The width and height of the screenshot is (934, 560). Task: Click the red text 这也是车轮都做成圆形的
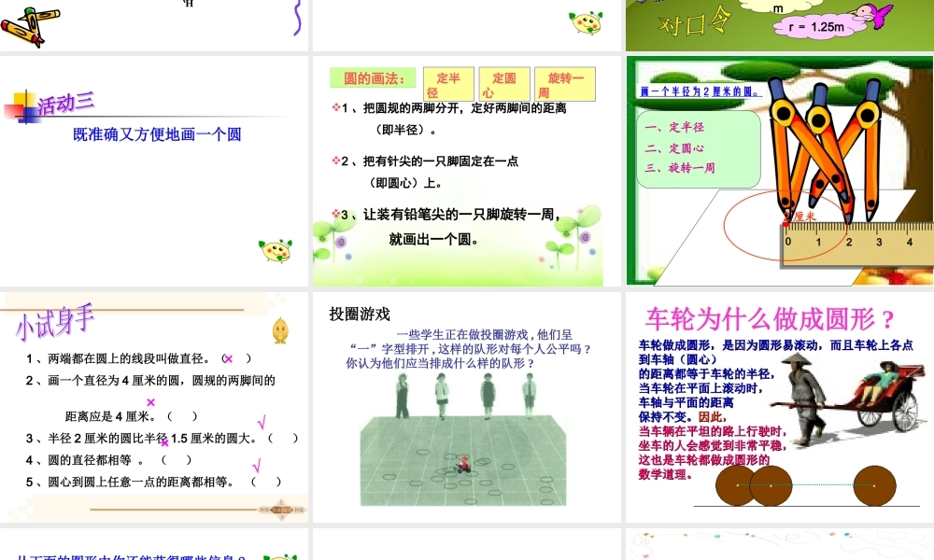click(704, 460)
